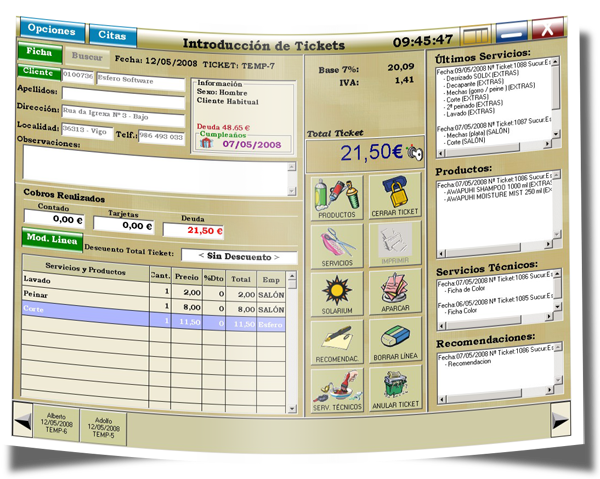
Task: Click Últimos Servicios horizontal scrollbar thumb
Action: coord(483,149)
